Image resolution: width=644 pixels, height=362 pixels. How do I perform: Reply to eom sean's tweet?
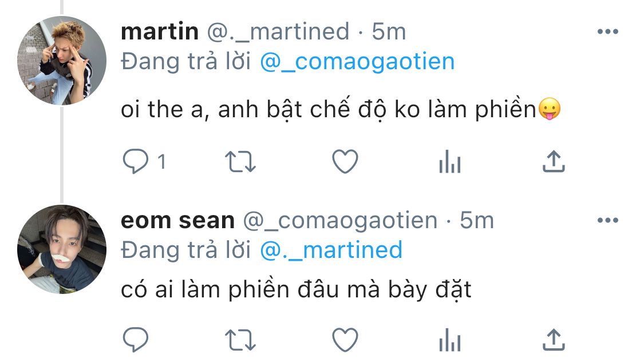pyautogui.click(x=136, y=340)
